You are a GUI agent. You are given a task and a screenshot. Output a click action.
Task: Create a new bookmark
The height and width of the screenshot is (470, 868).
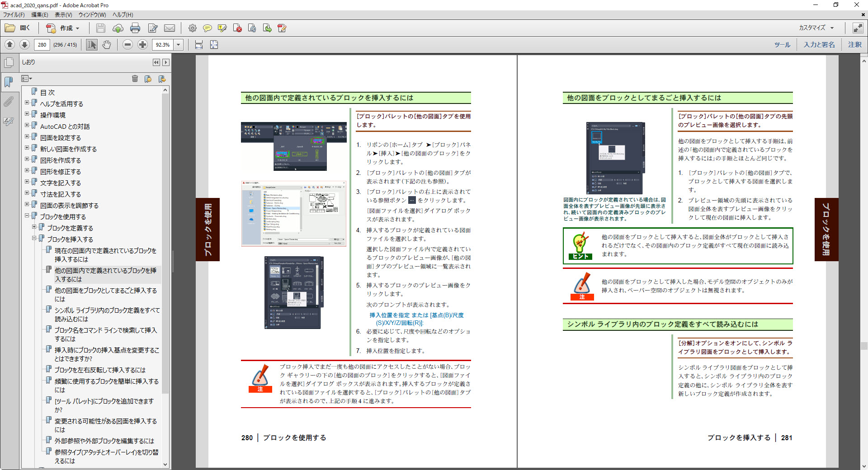point(148,79)
